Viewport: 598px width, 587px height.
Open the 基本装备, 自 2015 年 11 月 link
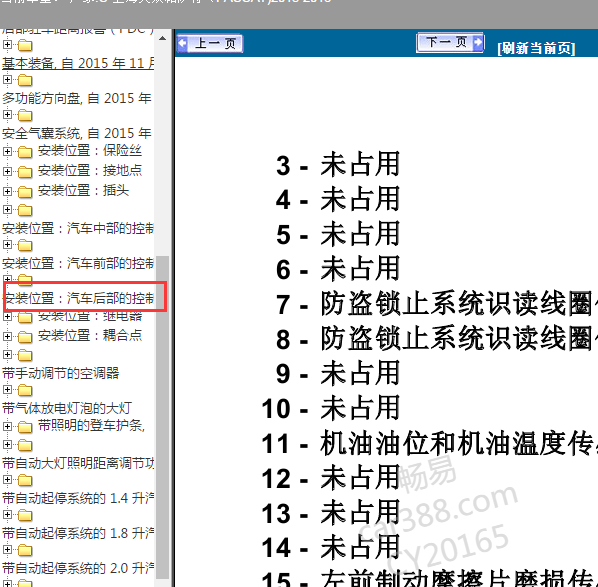pyautogui.click(x=78, y=63)
